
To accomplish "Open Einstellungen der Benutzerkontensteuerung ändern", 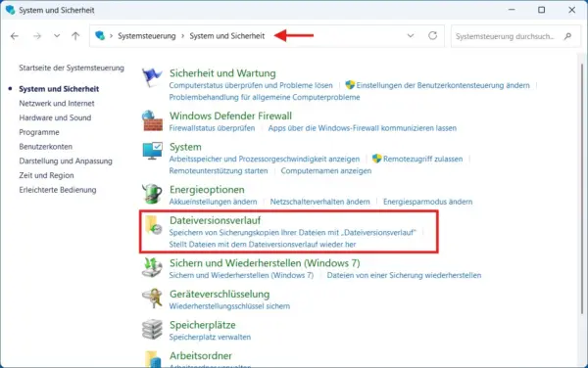I will 443,85.
